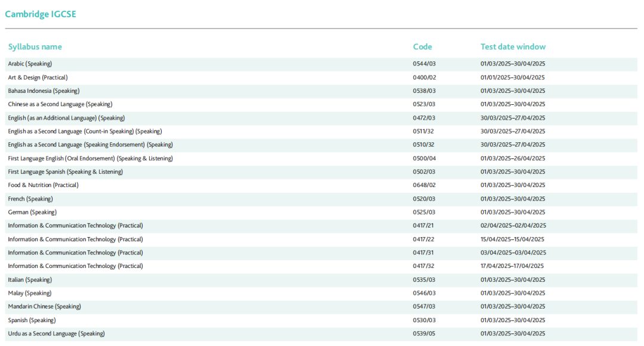Click Italian (Speaking) syllabus name
Screen dimensions: 644x346
(30, 280)
